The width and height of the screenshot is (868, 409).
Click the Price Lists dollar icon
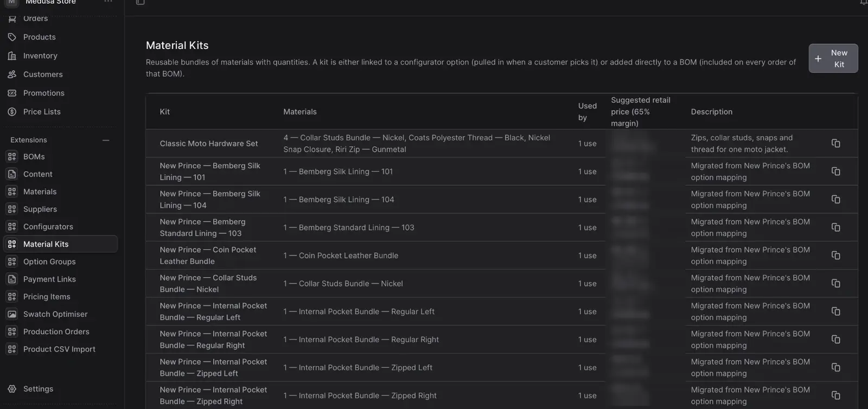click(x=12, y=112)
